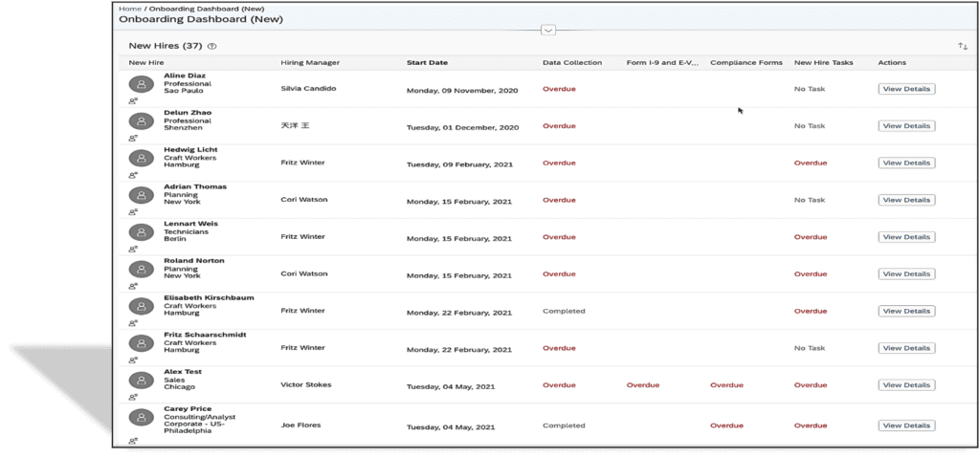View Details for Carey Price
980x458 pixels.
point(906,425)
